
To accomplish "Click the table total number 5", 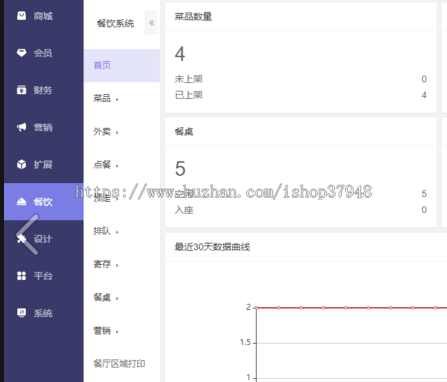I will [x=180, y=169].
